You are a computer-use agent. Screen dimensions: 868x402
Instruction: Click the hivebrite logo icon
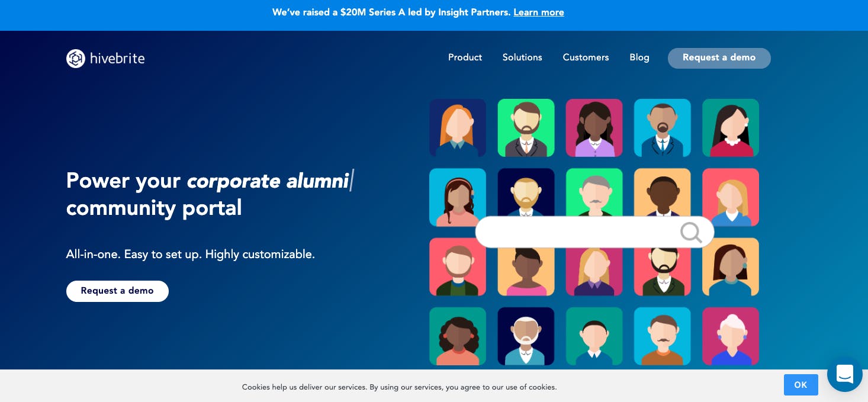pos(76,59)
